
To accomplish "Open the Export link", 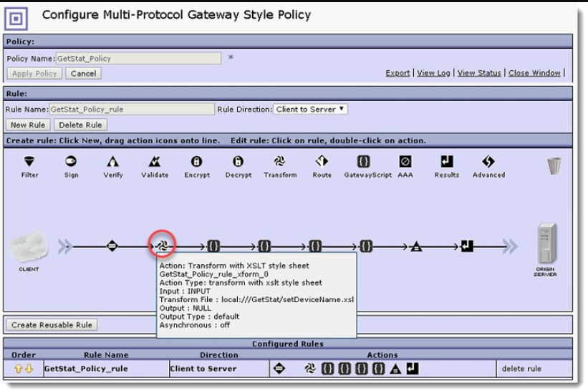I will pyautogui.click(x=397, y=73).
